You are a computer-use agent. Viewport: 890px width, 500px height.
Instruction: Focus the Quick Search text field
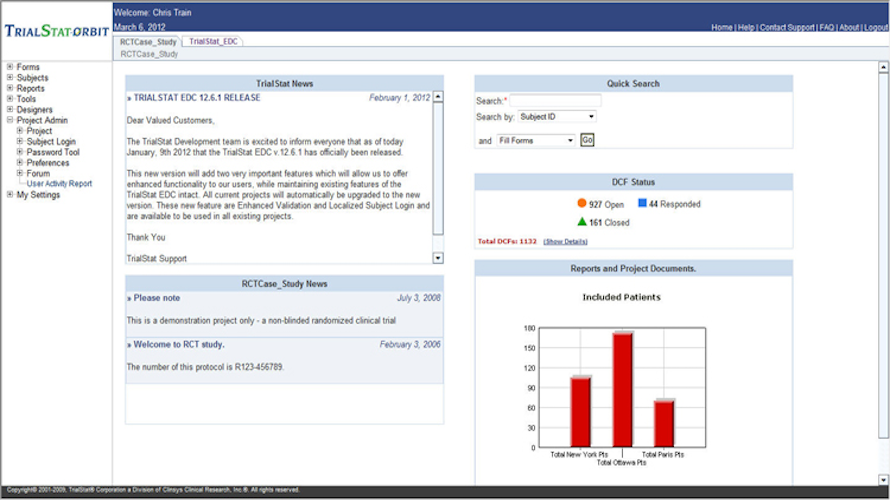(x=555, y=101)
